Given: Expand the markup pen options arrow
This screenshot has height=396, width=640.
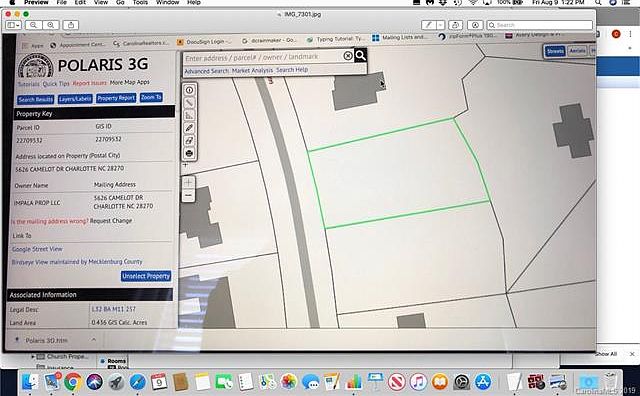Looking at the screenshot, I should point(440,25).
